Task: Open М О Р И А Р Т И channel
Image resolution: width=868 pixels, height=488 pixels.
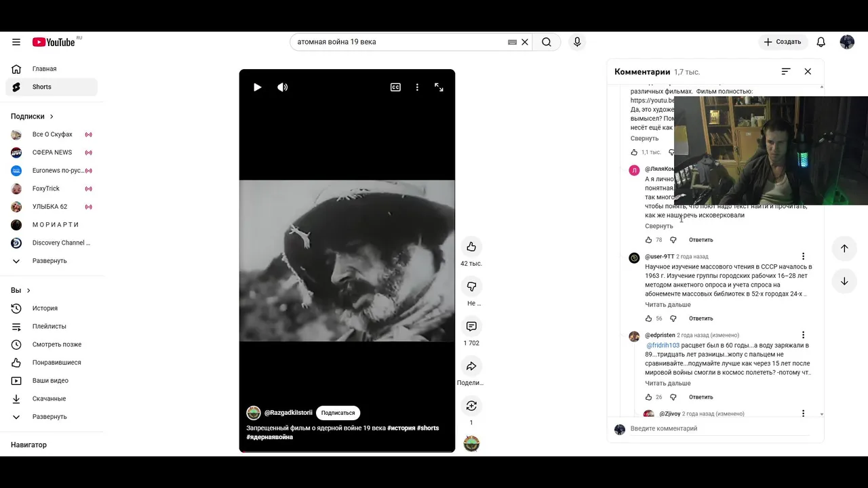Action: [52, 224]
